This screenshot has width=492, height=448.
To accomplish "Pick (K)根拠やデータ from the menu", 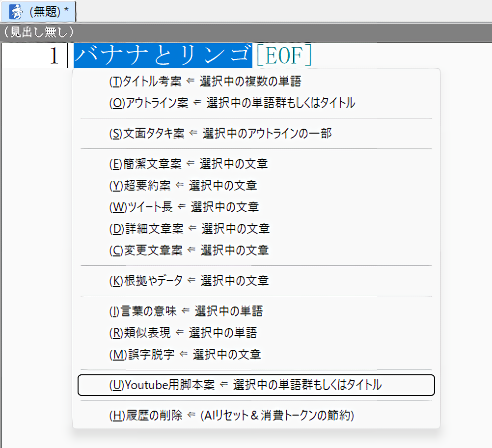I will [x=189, y=280].
